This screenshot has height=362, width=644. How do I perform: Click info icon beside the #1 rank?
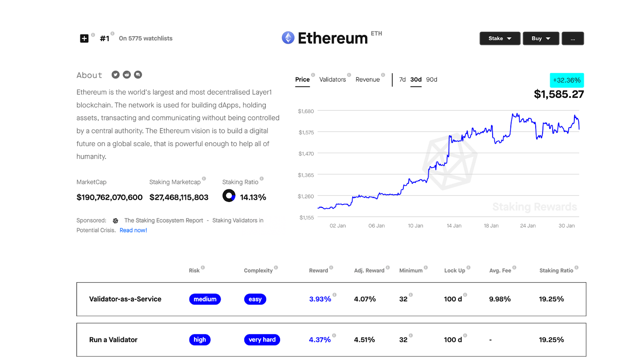[113, 34]
